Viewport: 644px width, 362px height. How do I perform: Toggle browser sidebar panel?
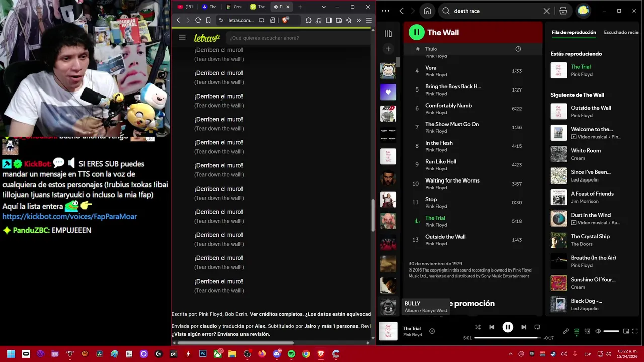click(x=329, y=20)
